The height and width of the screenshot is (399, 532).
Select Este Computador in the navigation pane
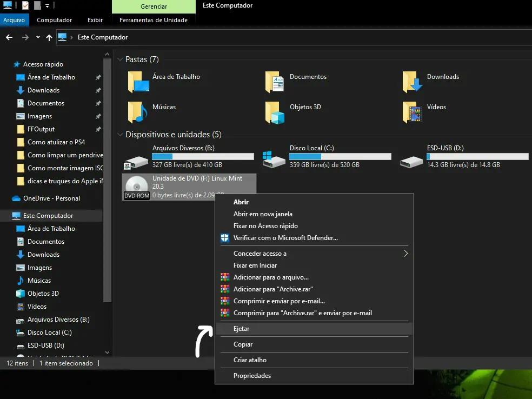click(48, 216)
